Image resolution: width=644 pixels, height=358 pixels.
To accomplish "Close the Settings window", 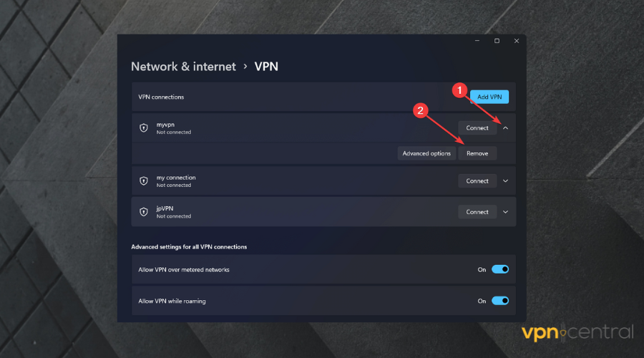I will (516, 41).
